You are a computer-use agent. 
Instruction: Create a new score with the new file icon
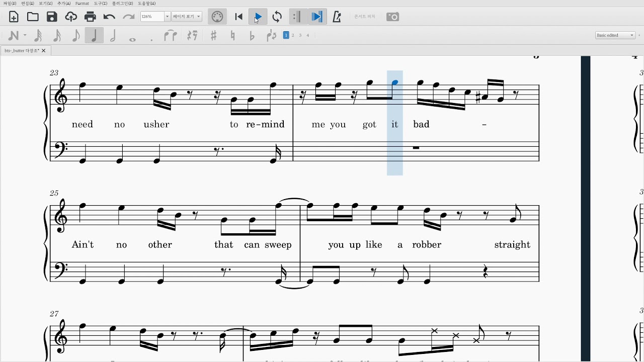click(14, 17)
